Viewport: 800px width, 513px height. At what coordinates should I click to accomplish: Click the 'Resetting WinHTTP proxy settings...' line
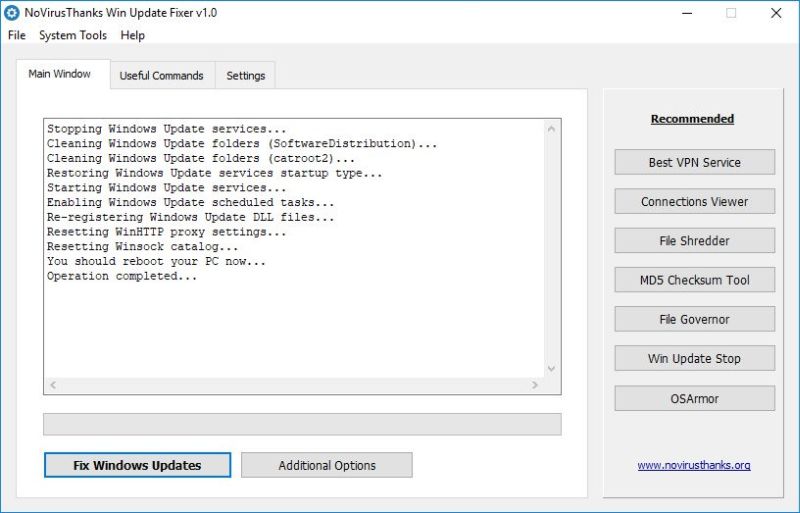(x=167, y=232)
